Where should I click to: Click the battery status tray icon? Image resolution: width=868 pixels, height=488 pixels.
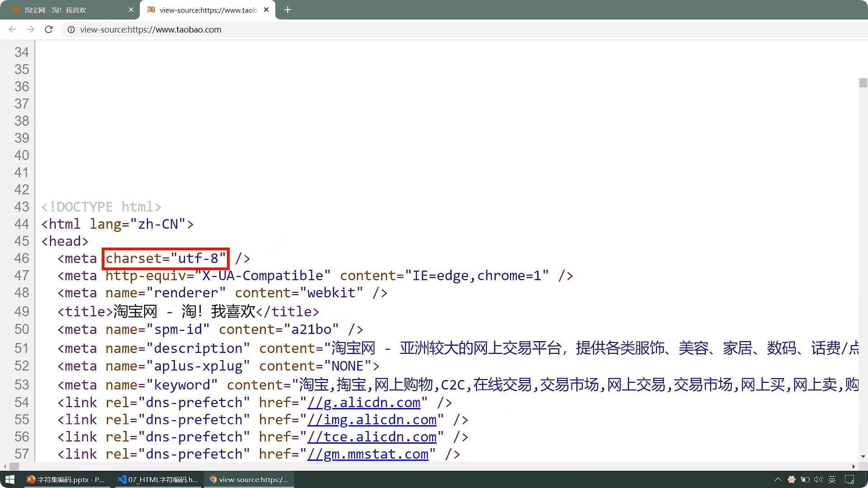pyautogui.click(x=805, y=479)
